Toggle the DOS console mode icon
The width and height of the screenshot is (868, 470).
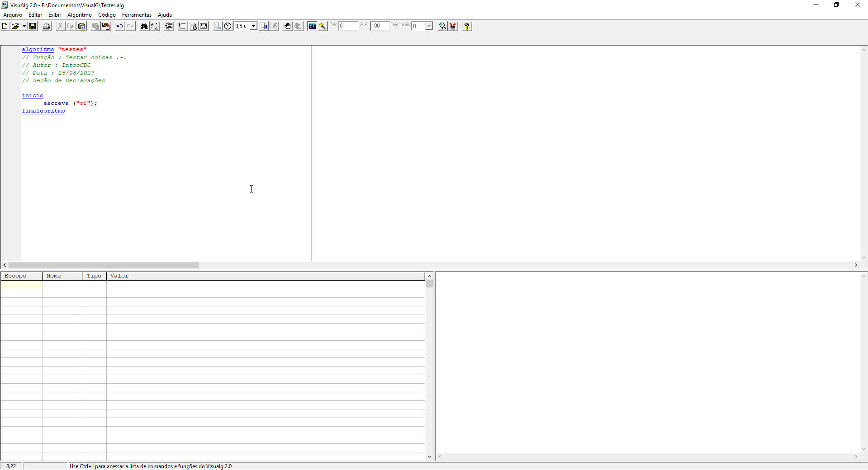pos(312,26)
